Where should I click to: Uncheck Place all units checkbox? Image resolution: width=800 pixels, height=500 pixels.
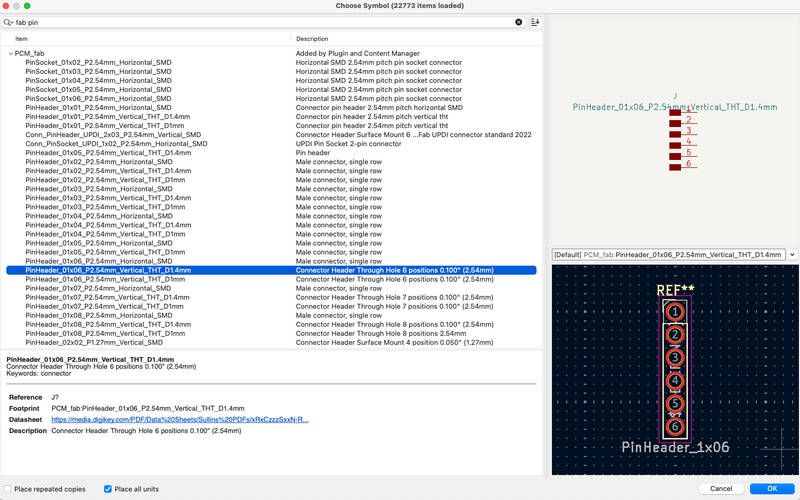coord(108,489)
